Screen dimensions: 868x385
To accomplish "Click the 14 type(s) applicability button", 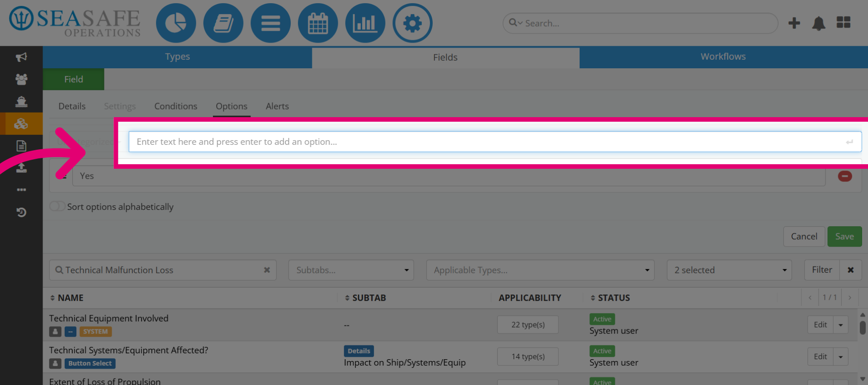I will (528, 356).
